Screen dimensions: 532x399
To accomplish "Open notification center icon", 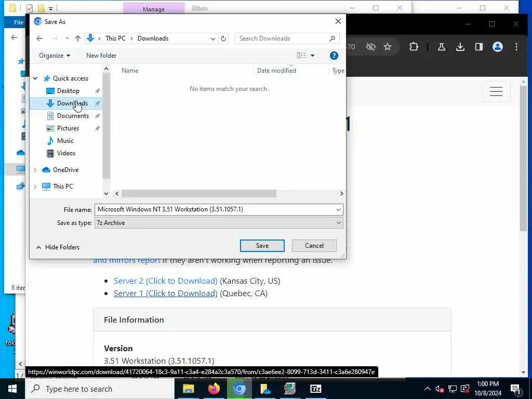I will pos(515,389).
